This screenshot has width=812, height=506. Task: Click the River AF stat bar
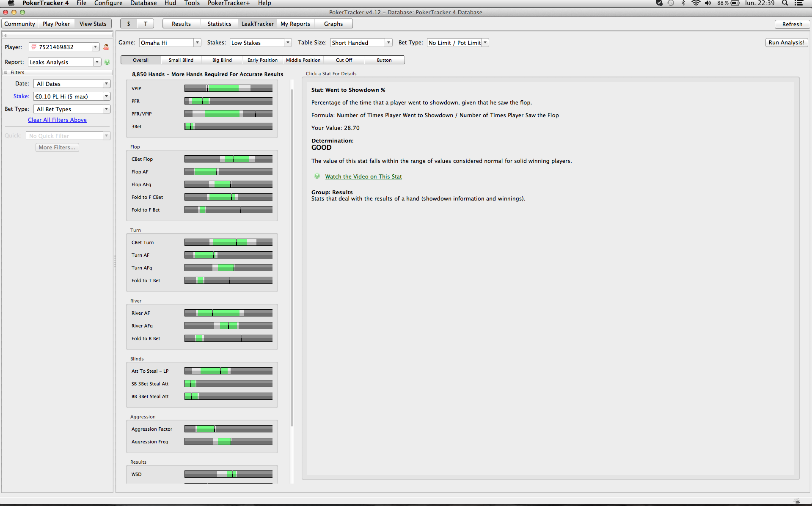pos(228,313)
